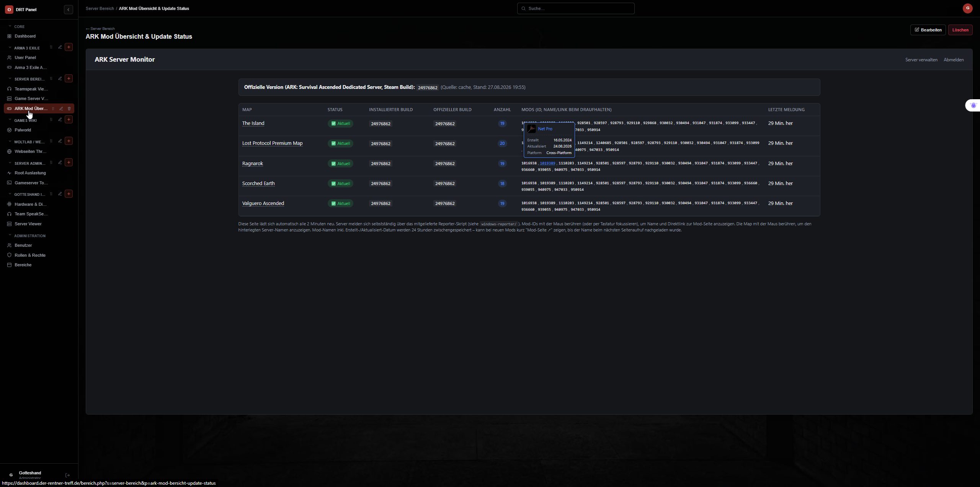Open Dashboard in the sidebar
Screen dimensions: 980x487
[39, 36]
